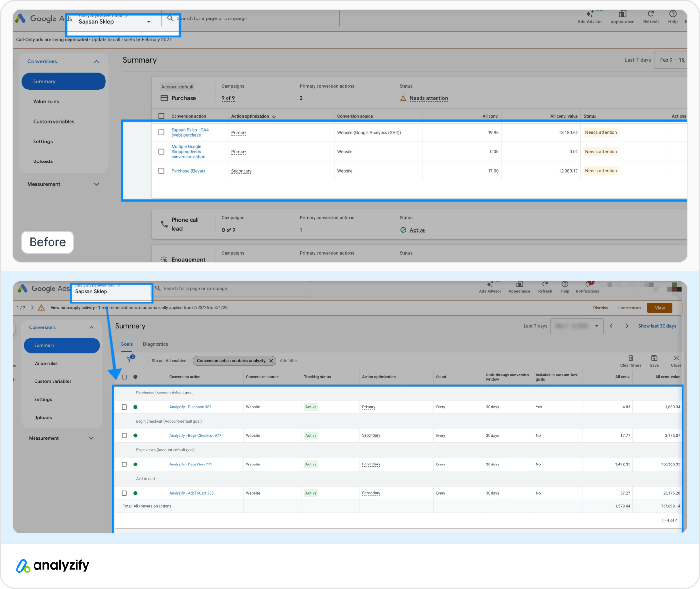Open the Notifications bell
Viewport: 700px width, 589px height.
pos(588,284)
